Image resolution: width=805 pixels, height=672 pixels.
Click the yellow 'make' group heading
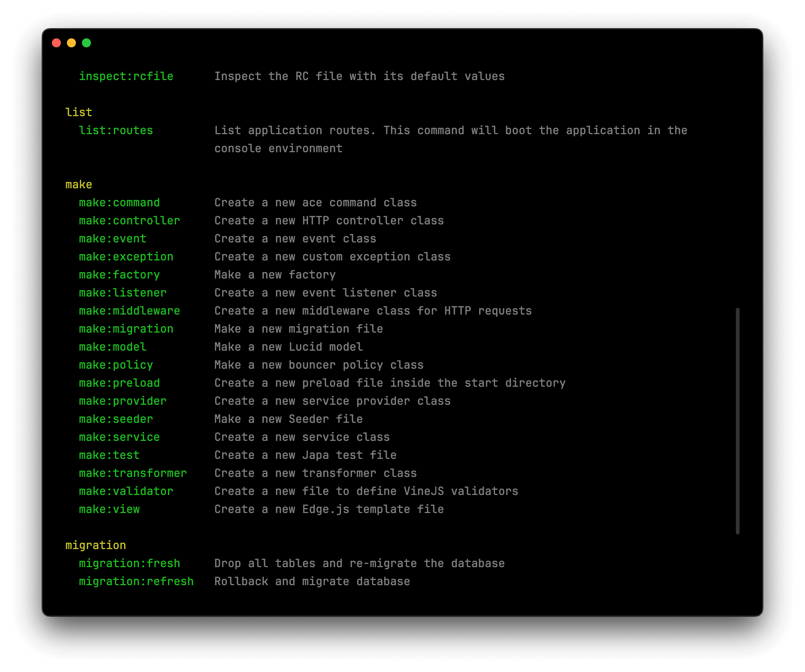coord(79,185)
